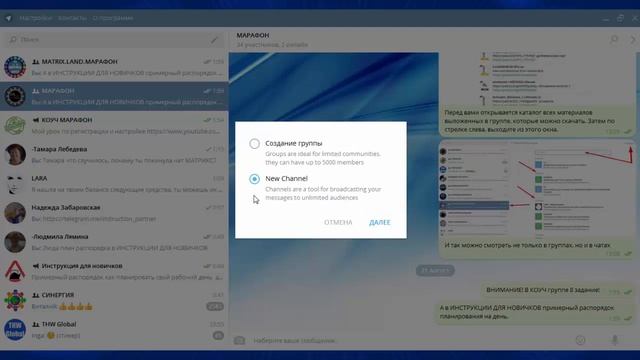Open the КОУЧ МАРАФОН channel
This screenshot has height=360, width=640.
coord(114,125)
